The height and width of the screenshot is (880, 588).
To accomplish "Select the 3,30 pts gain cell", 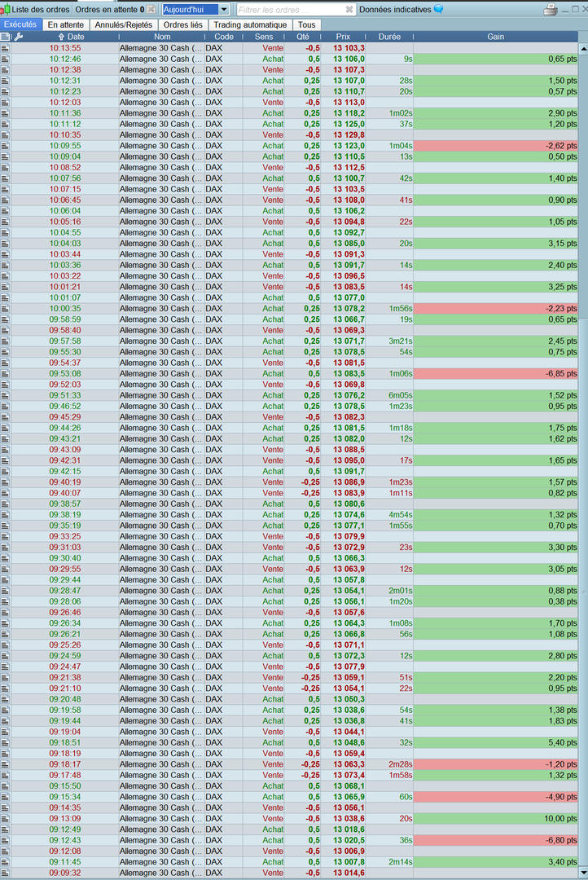I will pos(495,548).
